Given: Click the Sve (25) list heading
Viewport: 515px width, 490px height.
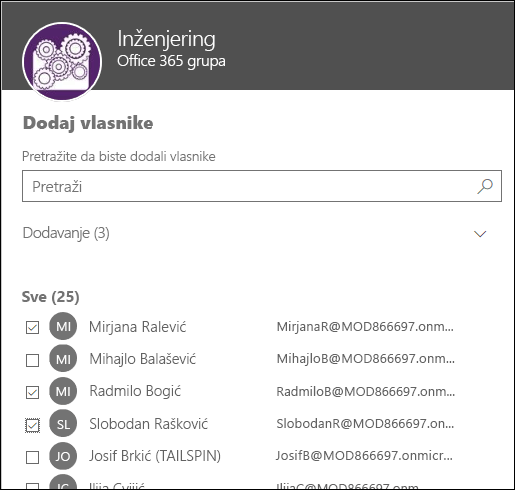Looking at the screenshot, I should [x=51, y=297].
